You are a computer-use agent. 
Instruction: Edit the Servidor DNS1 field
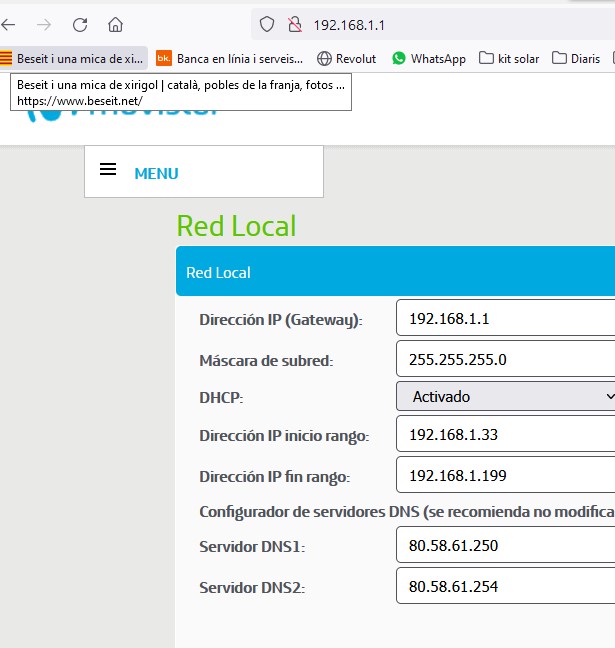(505, 545)
